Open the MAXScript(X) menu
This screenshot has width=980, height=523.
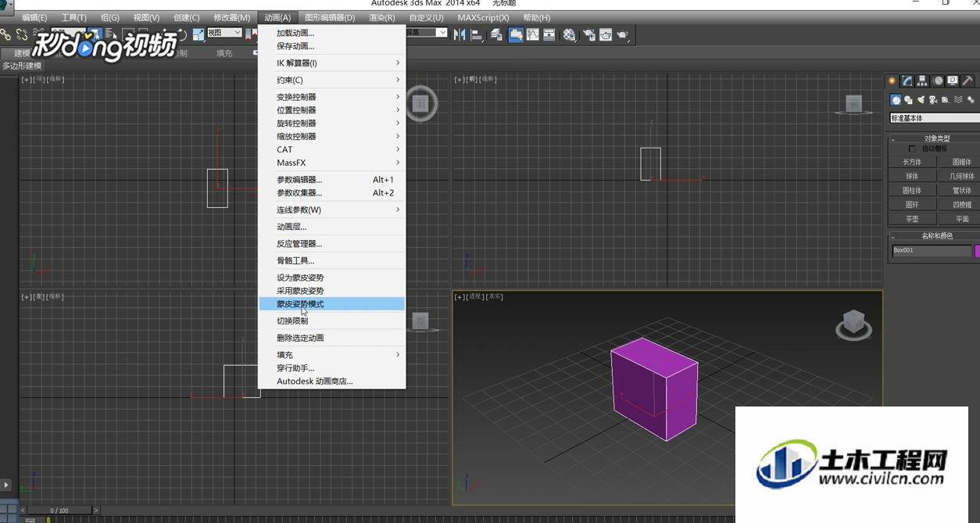483,17
